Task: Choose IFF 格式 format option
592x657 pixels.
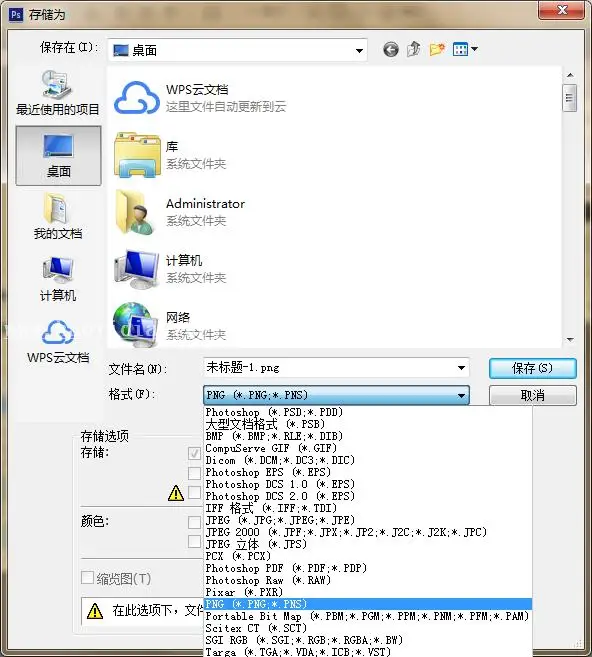Action: 368,508
